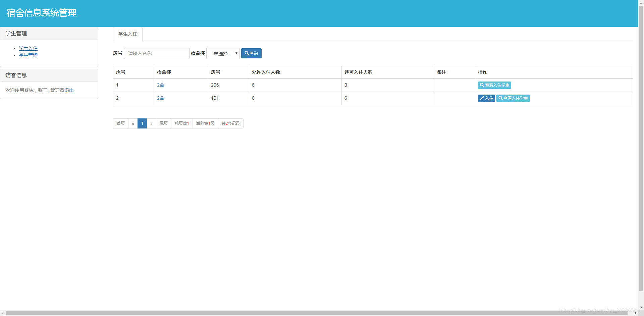Open 学生入住 link in sidebar
The height and width of the screenshot is (316, 644).
[x=28, y=48]
